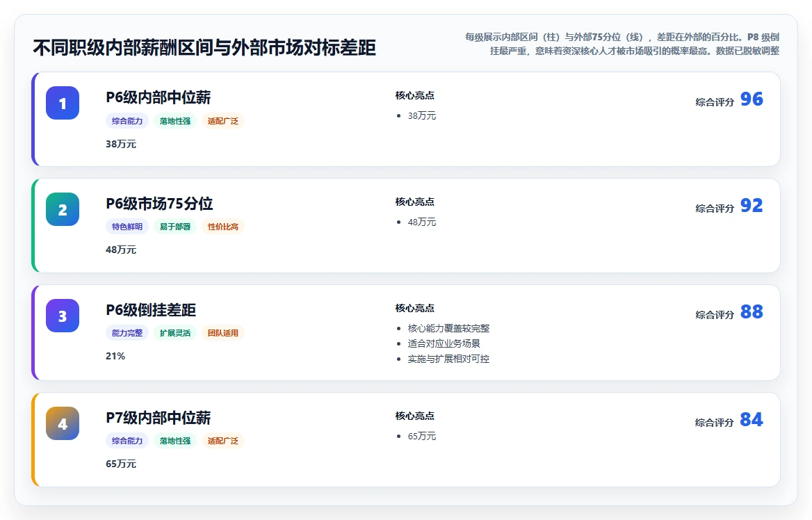Click 适配广泛 tag on P6级内部中位薪 card
Screen dimensions: 812x520
[222, 121]
